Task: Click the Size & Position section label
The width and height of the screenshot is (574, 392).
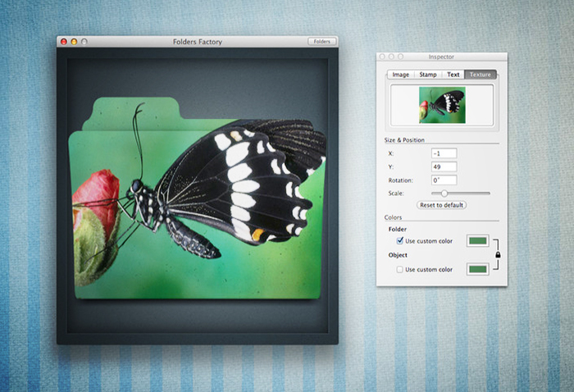Action: click(404, 139)
